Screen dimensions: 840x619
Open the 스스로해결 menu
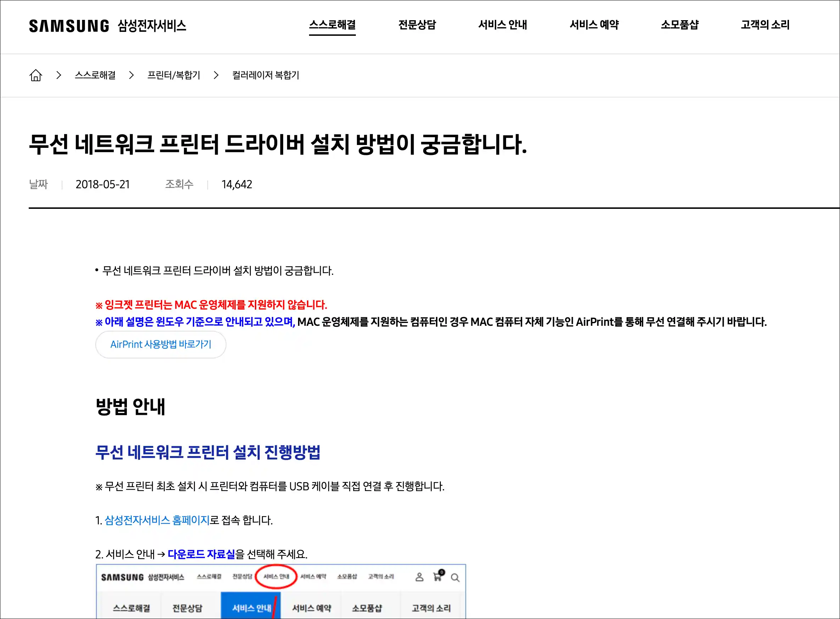tap(332, 25)
